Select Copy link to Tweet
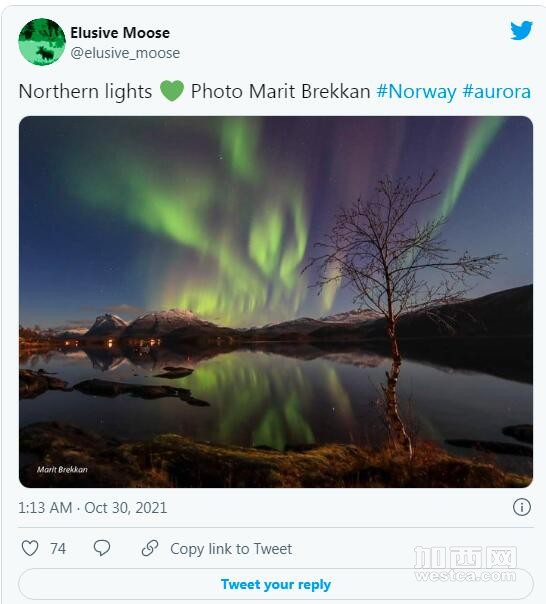546x604 pixels. click(231, 549)
